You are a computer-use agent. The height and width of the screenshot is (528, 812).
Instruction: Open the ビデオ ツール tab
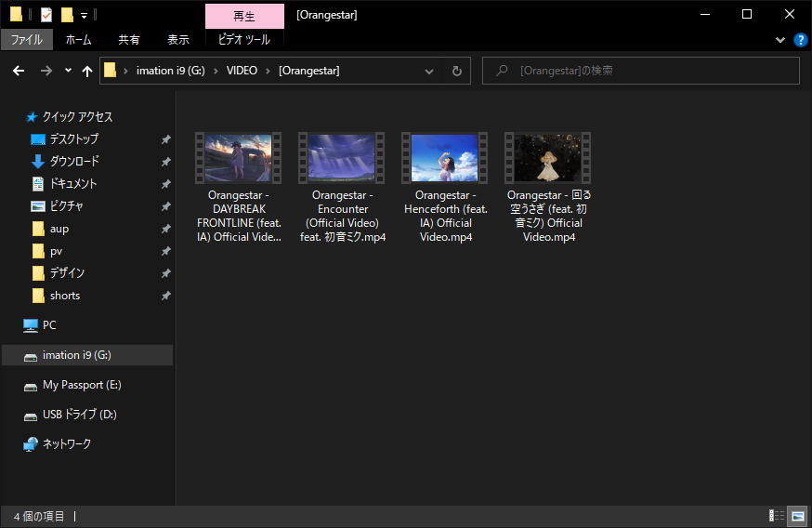[x=244, y=40]
